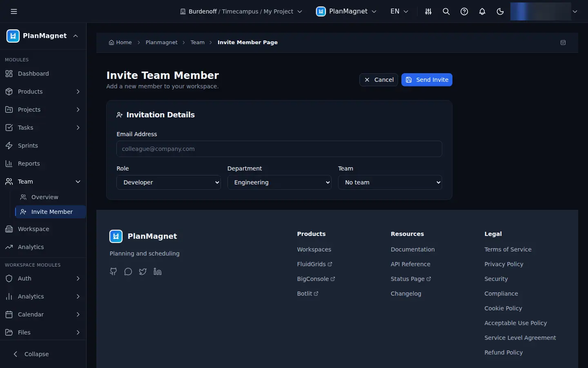
Task: Click the Calendar icon in sidebar
Action: tap(9, 314)
